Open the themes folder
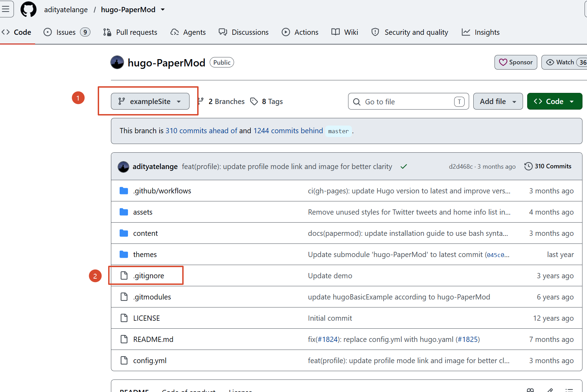Screen dimensions: 587x392 [x=145, y=255]
